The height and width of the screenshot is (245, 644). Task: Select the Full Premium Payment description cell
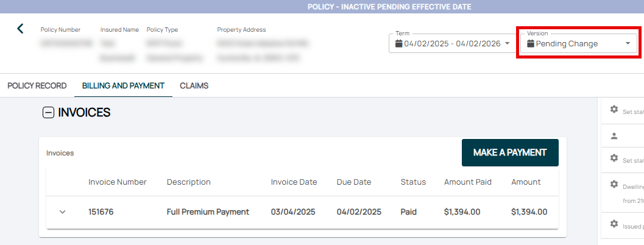tap(208, 212)
